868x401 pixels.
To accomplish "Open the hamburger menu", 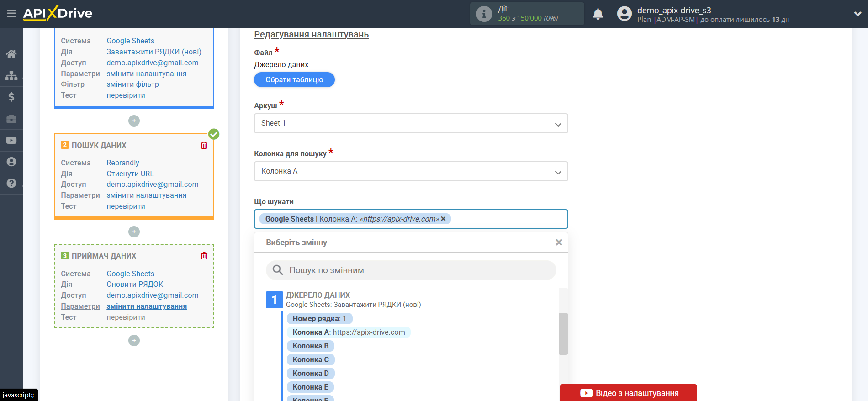I will (x=11, y=14).
